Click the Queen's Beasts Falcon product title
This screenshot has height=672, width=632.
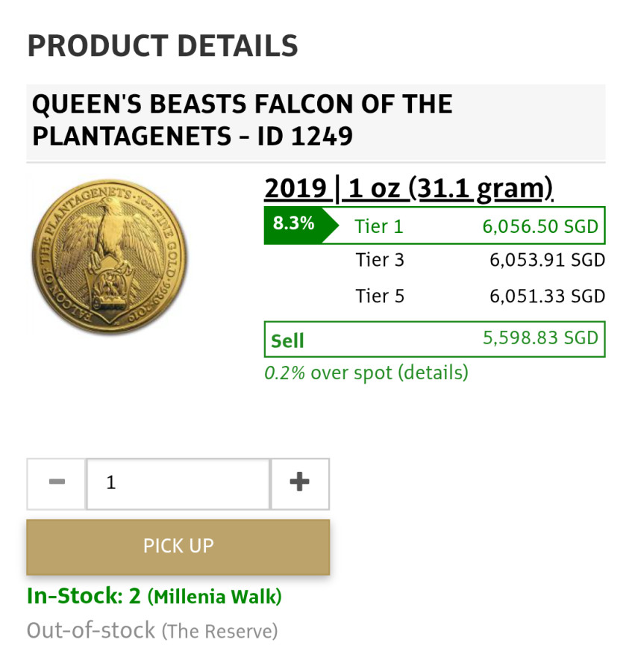(x=242, y=121)
